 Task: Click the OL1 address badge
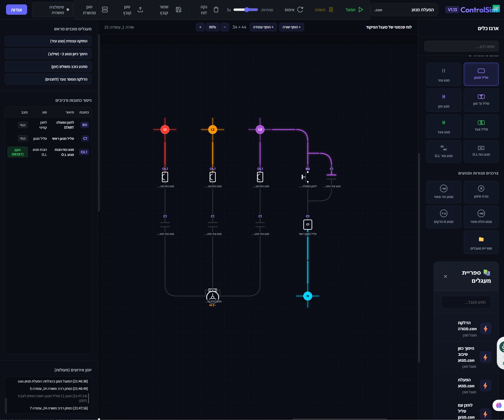tap(84, 152)
